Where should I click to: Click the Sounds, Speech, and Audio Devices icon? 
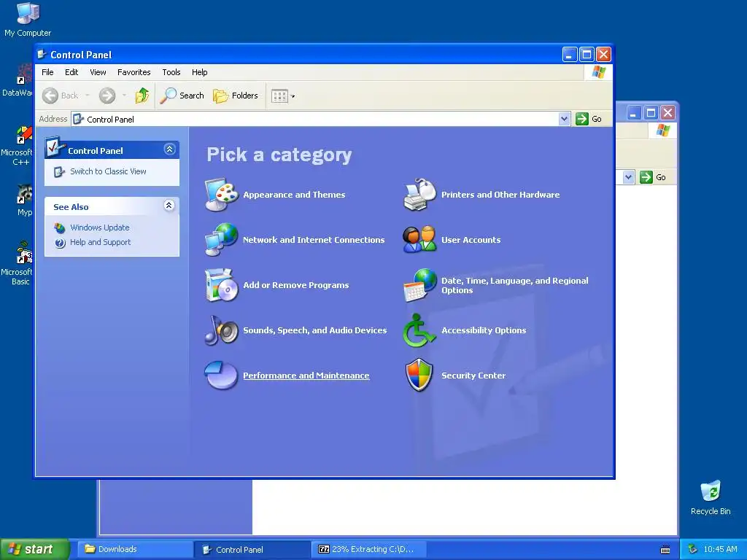pos(222,330)
